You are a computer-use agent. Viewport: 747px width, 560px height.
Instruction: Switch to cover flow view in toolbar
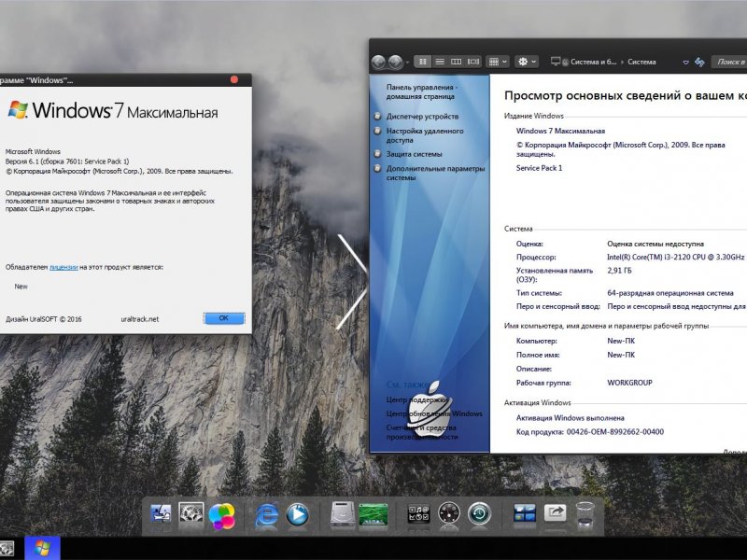[x=473, y=62]
